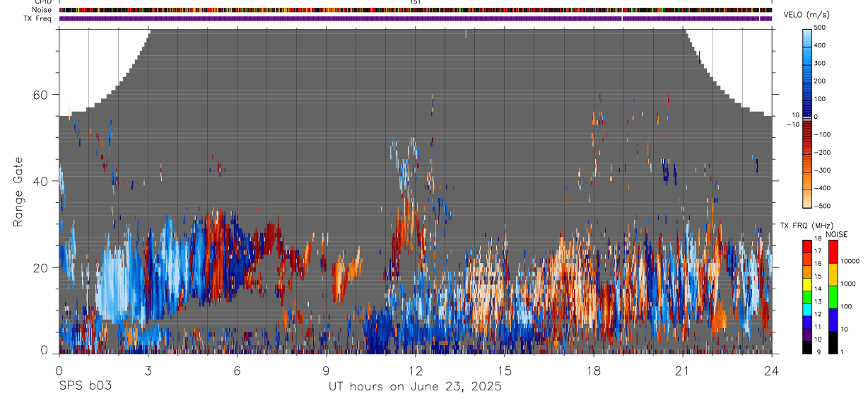Image resolution: width=868 pixels, height=401 pixels.
Task: Click the purple TX Freq strip above plot
Action: pos(416,18)
